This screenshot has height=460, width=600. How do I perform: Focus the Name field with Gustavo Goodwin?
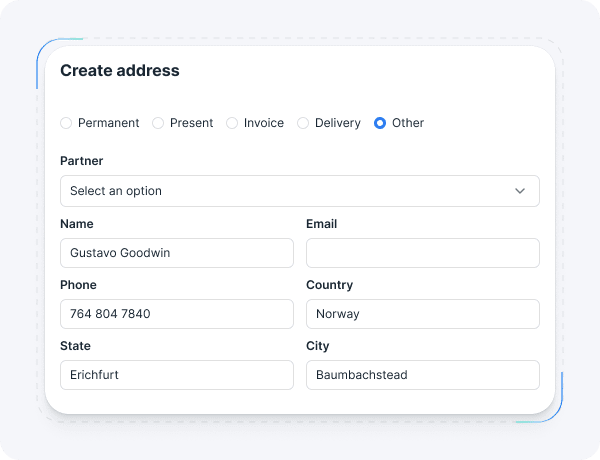tap(177, 253)
